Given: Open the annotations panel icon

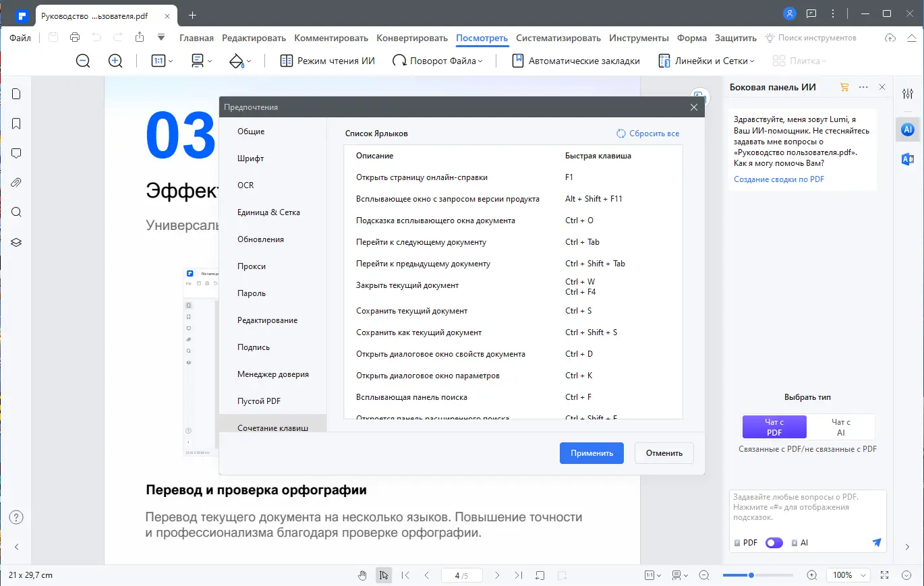Looking at the screenshot, I should 16,153.
